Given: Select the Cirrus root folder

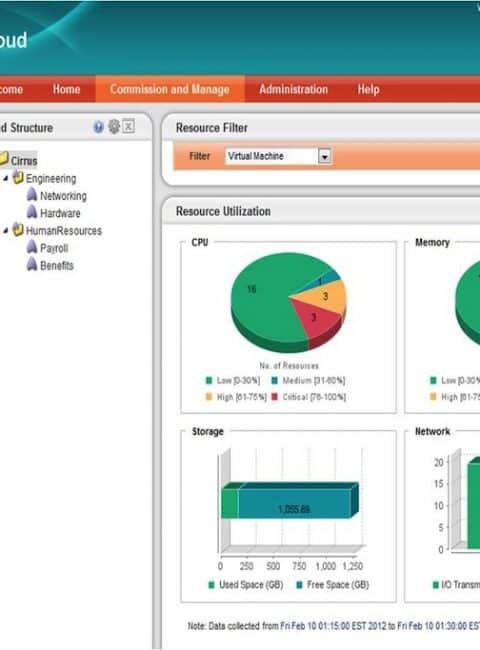Looking at the screenshot, I should (x=24, y=161).
